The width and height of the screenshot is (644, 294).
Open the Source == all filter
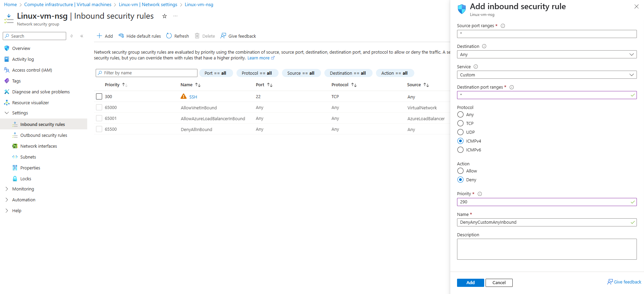click(301, 73)
